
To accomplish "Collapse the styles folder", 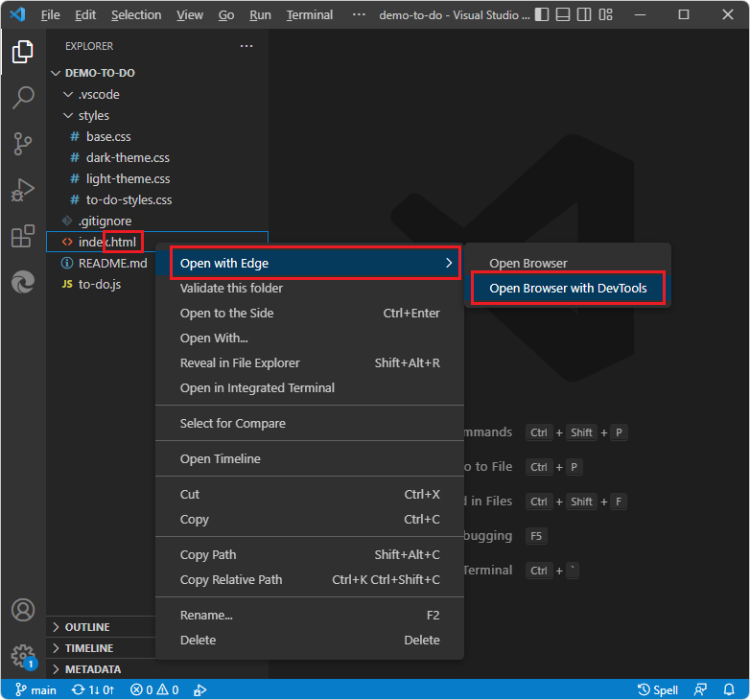I will 157,115.
